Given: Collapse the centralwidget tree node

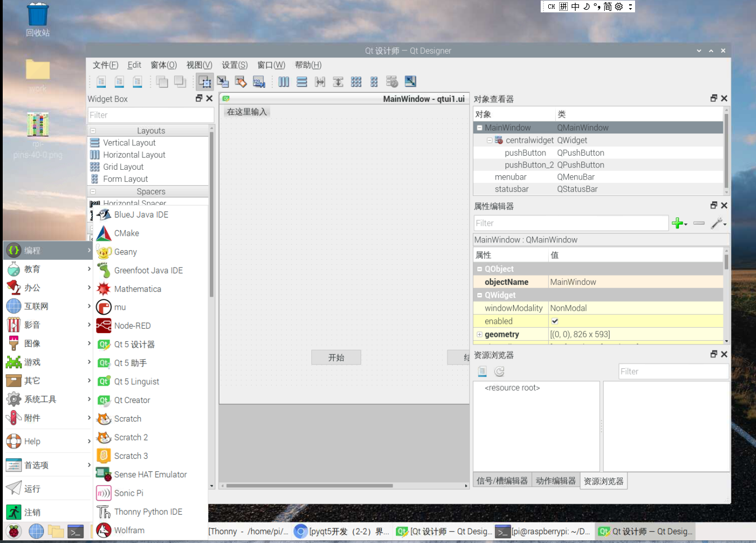Looking at the screenshot, I should (x=489, y=140).
